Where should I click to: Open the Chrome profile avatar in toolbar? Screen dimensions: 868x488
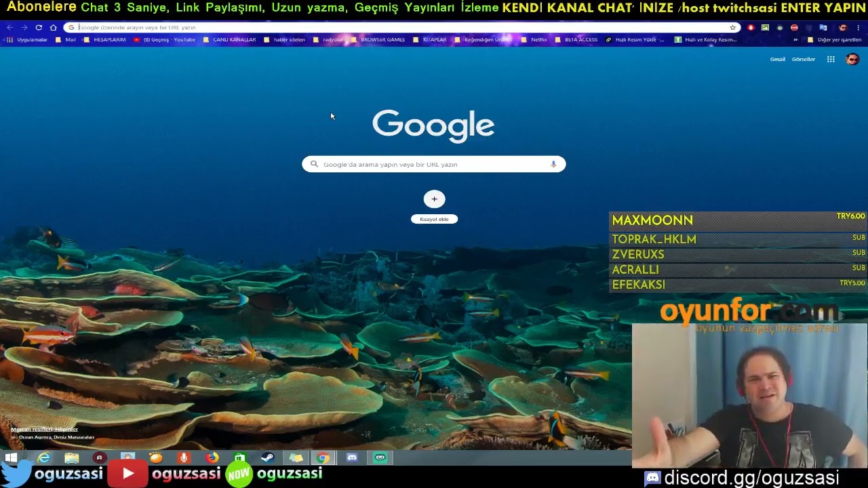pyautogui.click(x=843, y=27)
